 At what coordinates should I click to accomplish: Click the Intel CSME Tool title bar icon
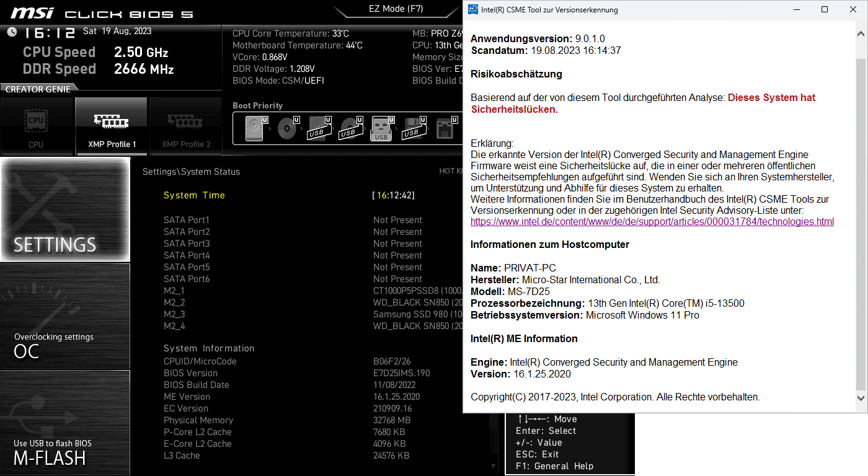coord(473,9)
